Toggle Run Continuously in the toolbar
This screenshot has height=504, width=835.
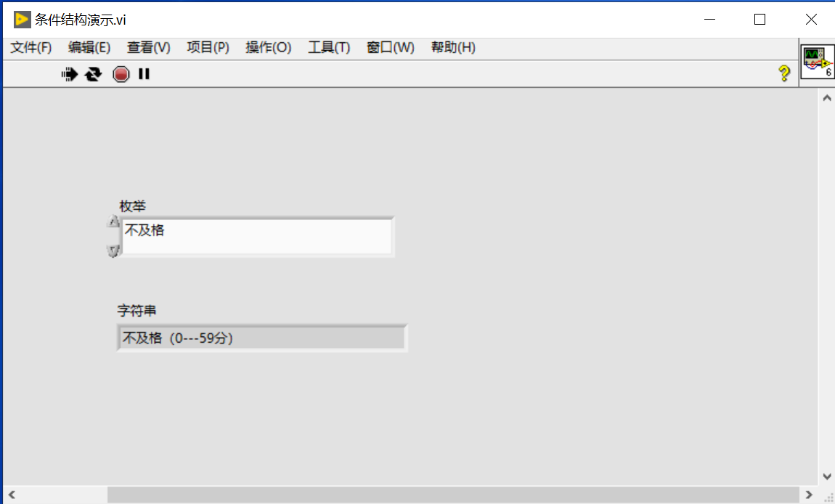[94, 74]
